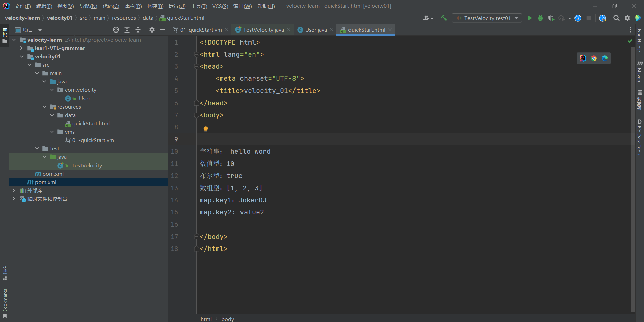Select 01-quickStart.vm in project tree
This screenshot has width=644, height=322.
(93, 140)
